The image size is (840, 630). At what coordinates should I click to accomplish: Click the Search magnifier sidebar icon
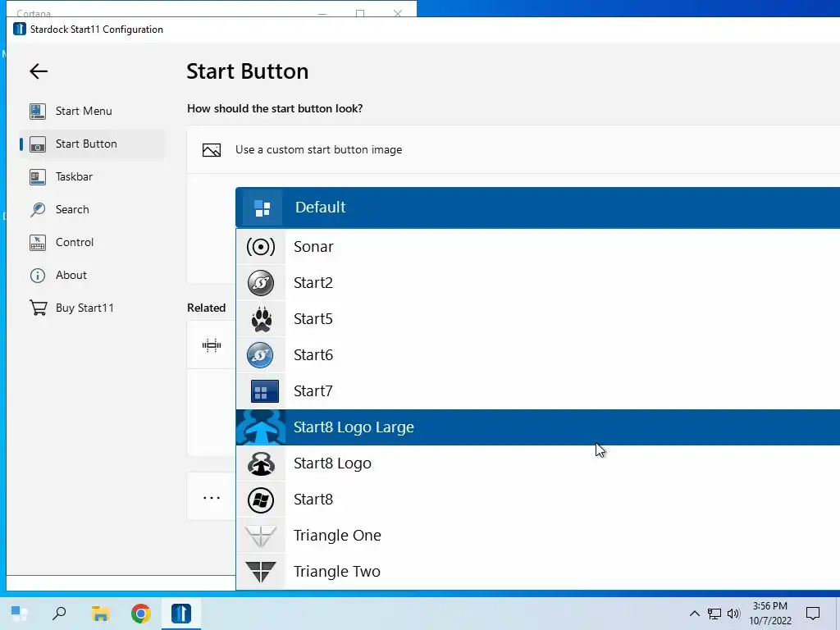[x=38, y=209]
